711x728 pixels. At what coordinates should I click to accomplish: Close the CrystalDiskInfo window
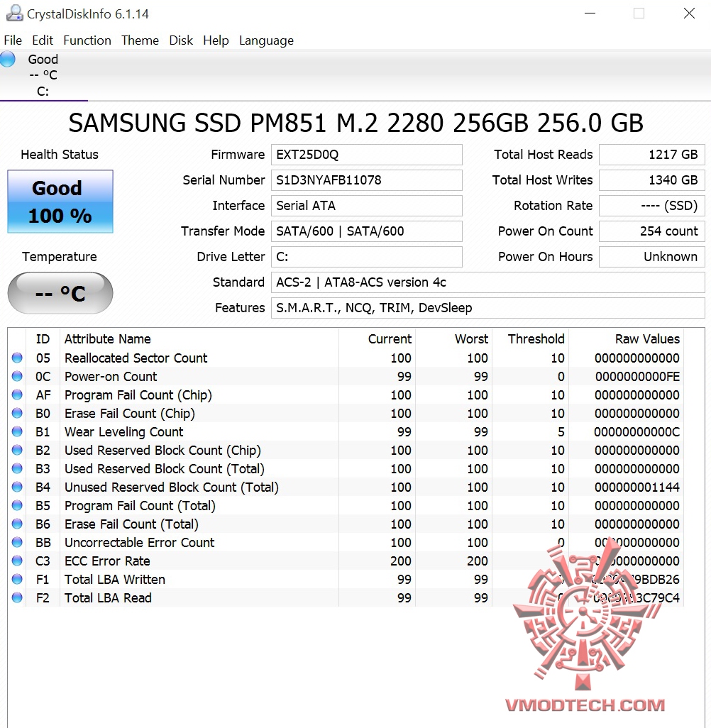click(689, 13)
